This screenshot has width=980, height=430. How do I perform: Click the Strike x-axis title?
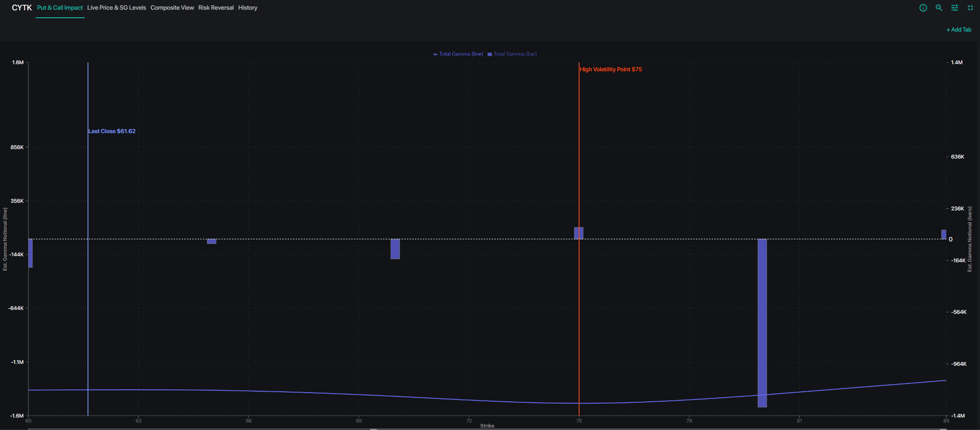[x=487, y=426]
